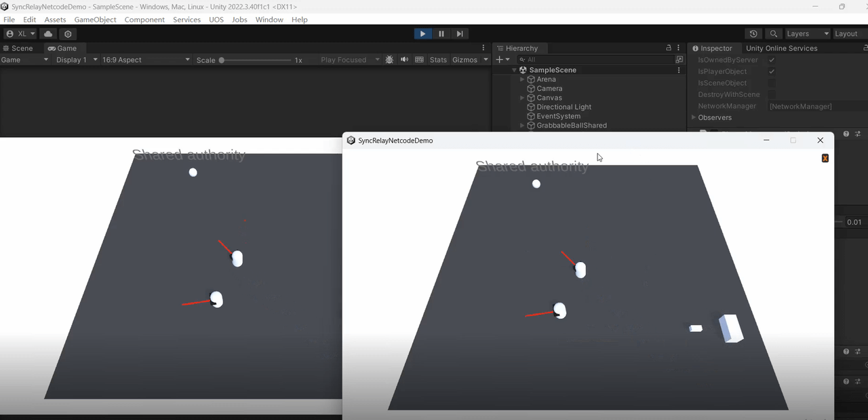This screenshot has width=868, height=420.
Task: Click the Pause button
Action: click(441, 34)
